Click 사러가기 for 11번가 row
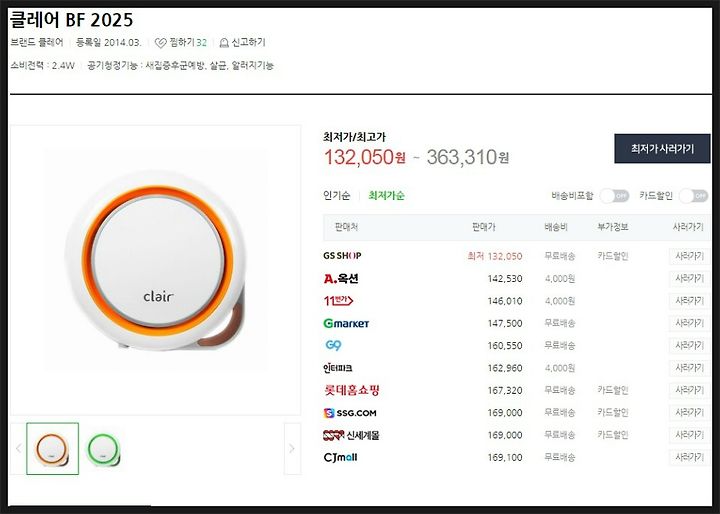Viewport: 720px width, 514px height. pos(690,301)
